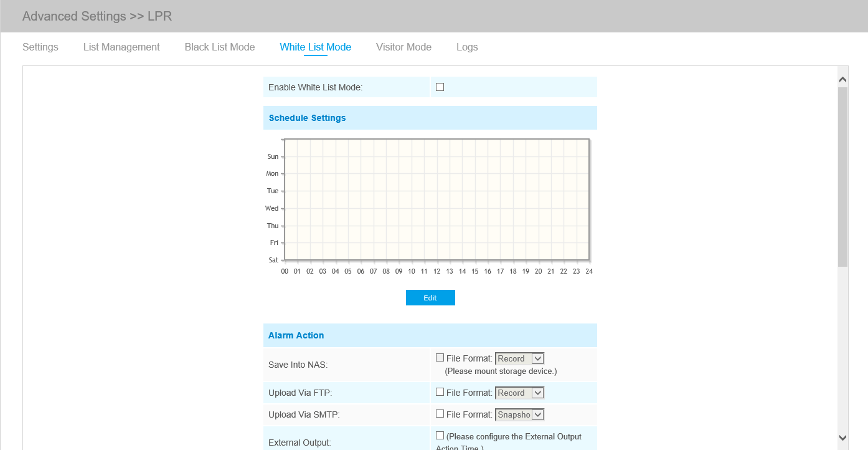Click the Sun label on the schedule
This screenshot has width=868, height=450.
pos(273,156)
